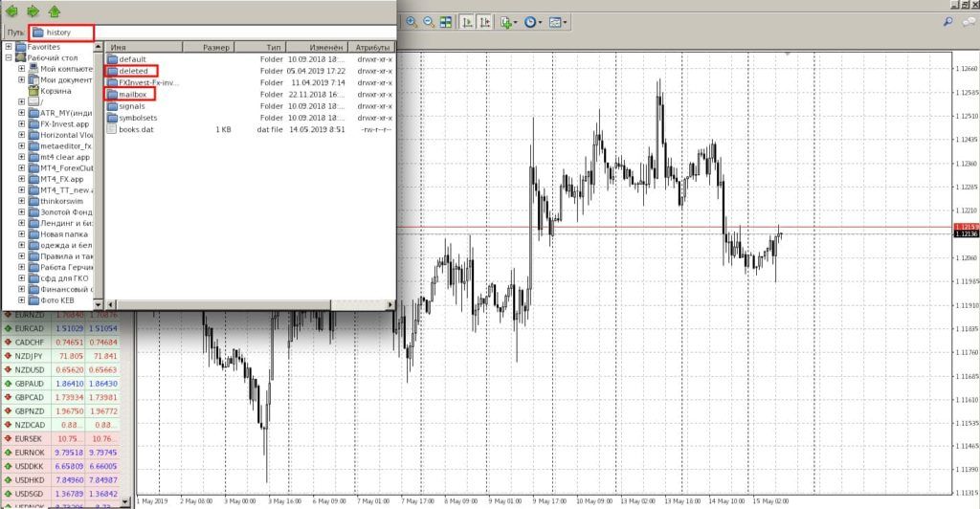Open the chart templates dropdown
980x509 pixels.
(557, 21)
